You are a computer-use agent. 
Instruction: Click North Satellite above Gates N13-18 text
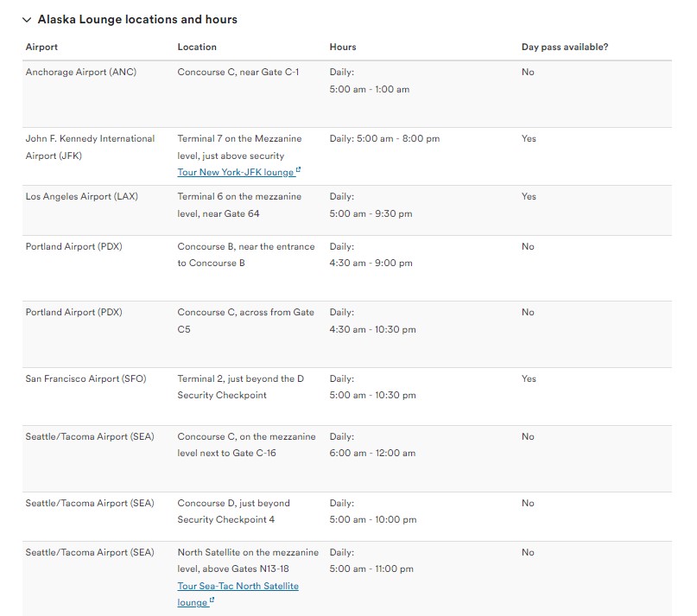coord(248,561)
